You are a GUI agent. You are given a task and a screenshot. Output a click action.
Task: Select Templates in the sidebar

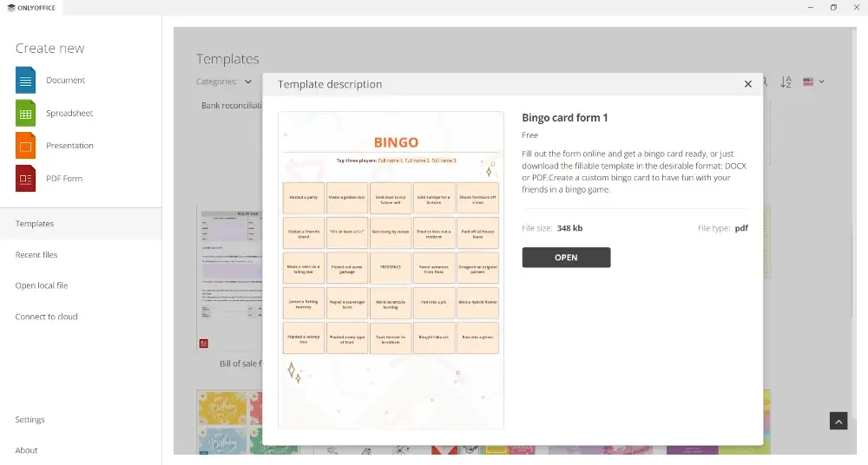point(35,224)
